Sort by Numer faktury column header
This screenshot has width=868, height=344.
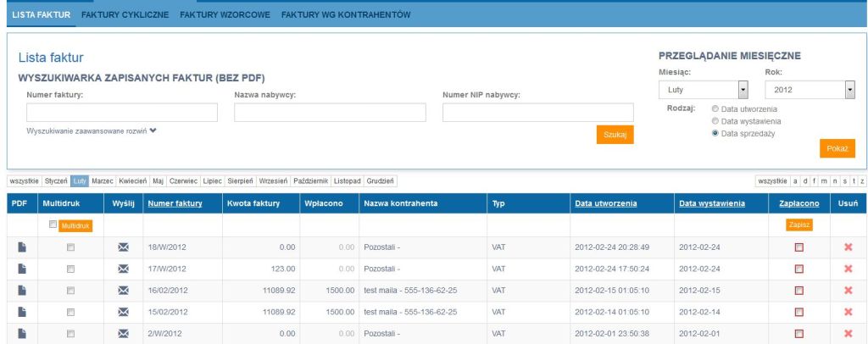tap(175, 203)
